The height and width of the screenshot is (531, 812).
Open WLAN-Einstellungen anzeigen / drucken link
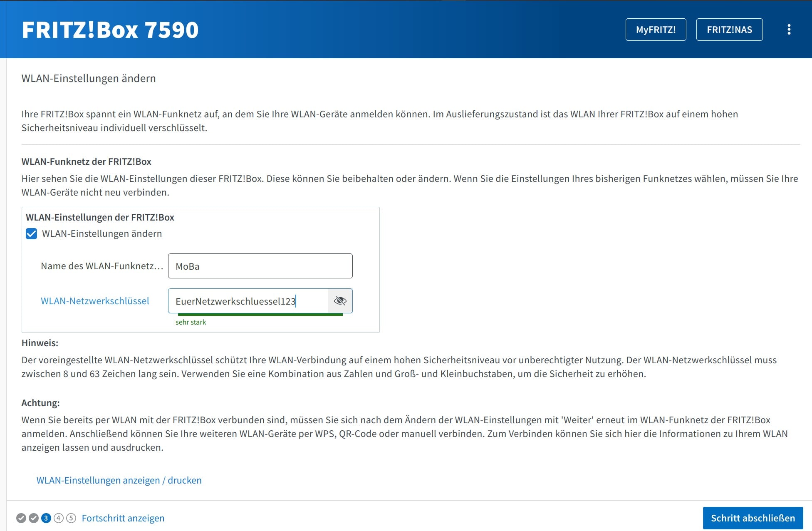[x=119, y=480]
